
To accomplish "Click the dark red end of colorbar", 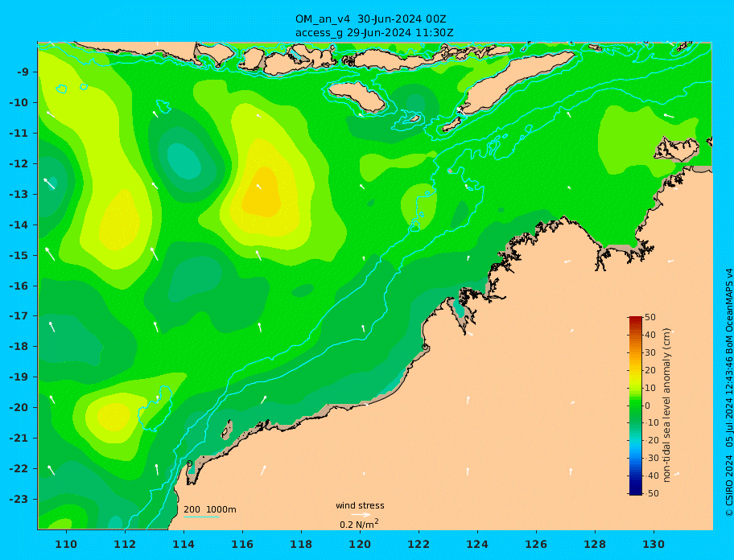I will 636,319.
